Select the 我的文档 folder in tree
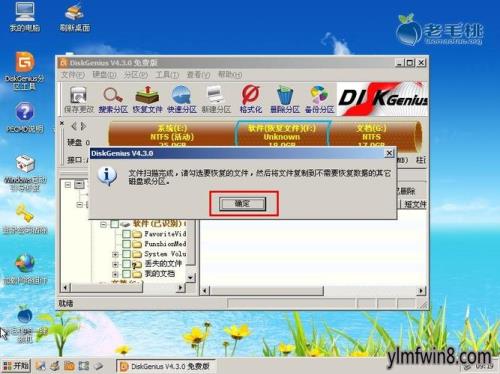 pyautogui.click(x=160, y=274)
